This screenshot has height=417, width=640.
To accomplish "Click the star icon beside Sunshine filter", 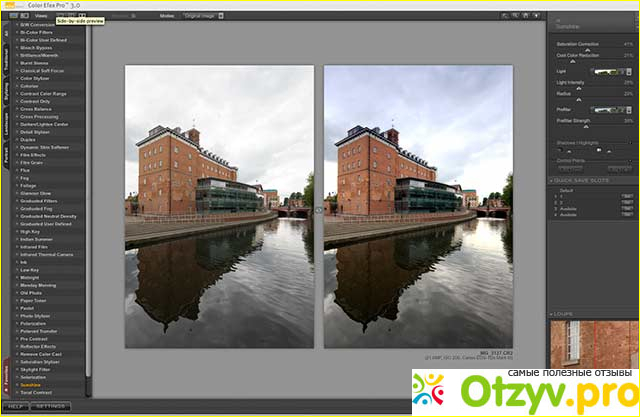I will point(14,383).
